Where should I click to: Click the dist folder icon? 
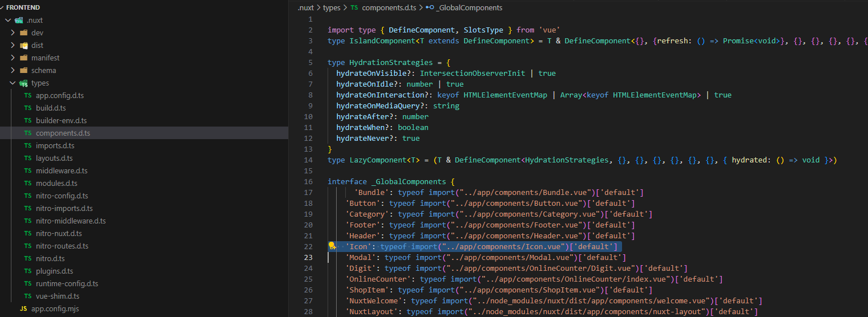pos(23,45)
